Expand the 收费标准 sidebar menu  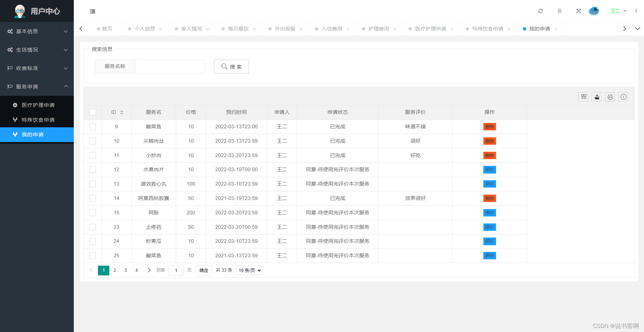37,68
